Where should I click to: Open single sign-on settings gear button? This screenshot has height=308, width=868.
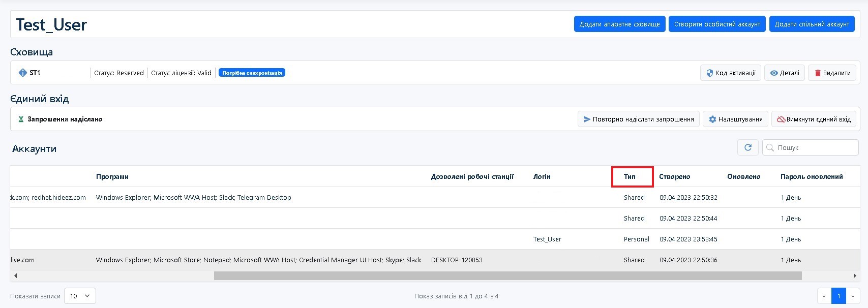pyautogui.click(x=735, y=119)
